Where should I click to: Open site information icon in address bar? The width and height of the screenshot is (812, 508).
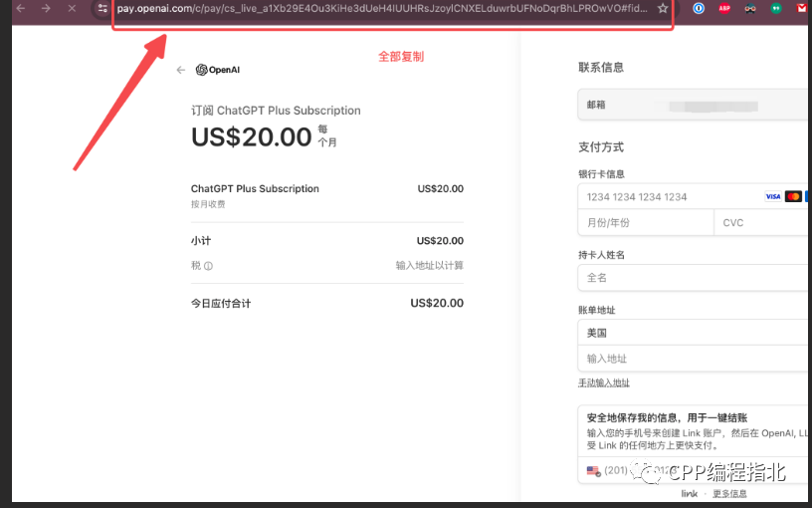click(101, 8)
